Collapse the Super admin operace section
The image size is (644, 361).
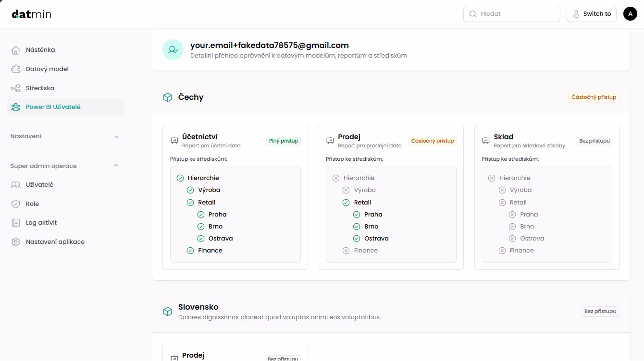(116, 166)
